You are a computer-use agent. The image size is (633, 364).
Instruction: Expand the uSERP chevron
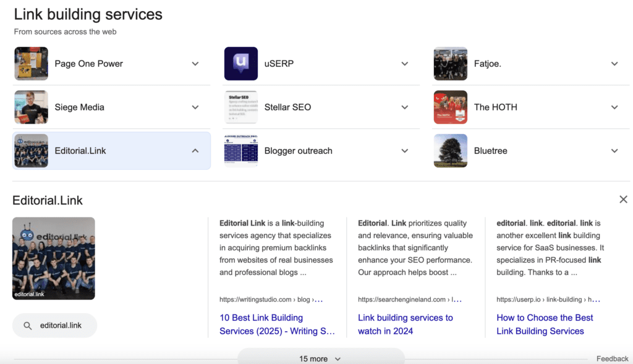click(x=405, y=64)
